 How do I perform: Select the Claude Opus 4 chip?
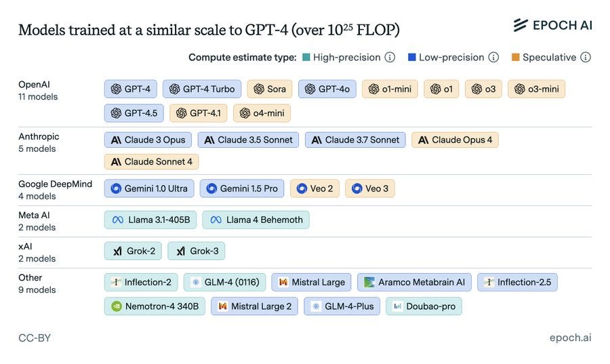455,140
